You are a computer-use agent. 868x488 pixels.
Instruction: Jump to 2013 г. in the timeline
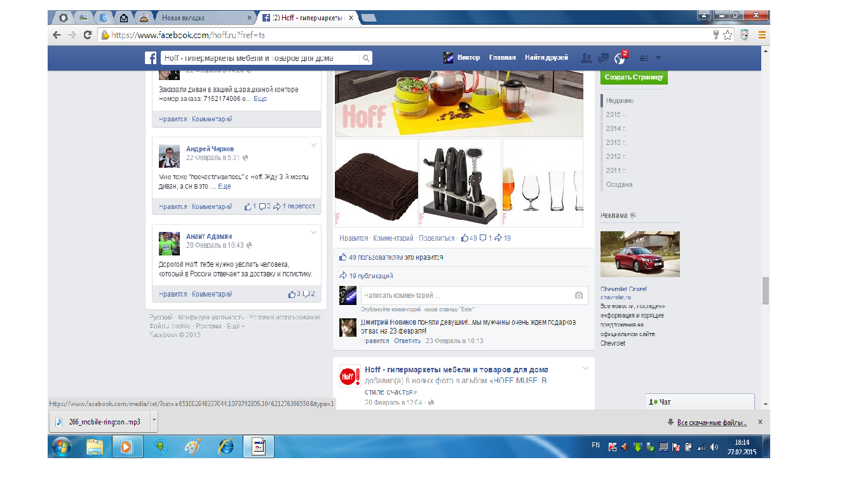(x=616, y=142)
